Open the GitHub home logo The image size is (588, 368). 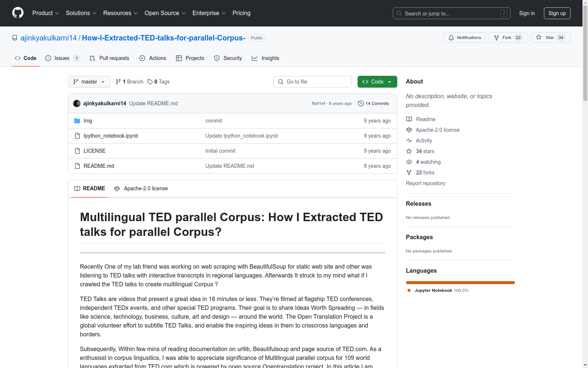18,13
